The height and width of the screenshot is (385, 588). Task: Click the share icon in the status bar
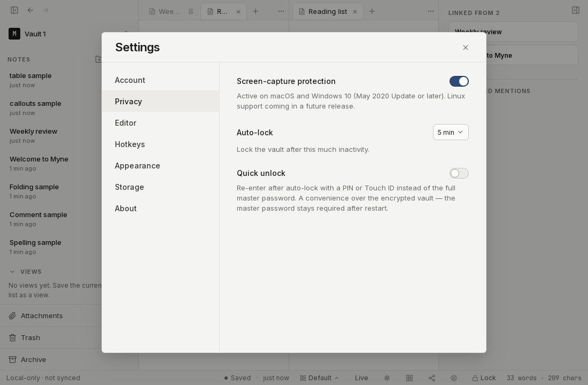(x=431, y=378)
